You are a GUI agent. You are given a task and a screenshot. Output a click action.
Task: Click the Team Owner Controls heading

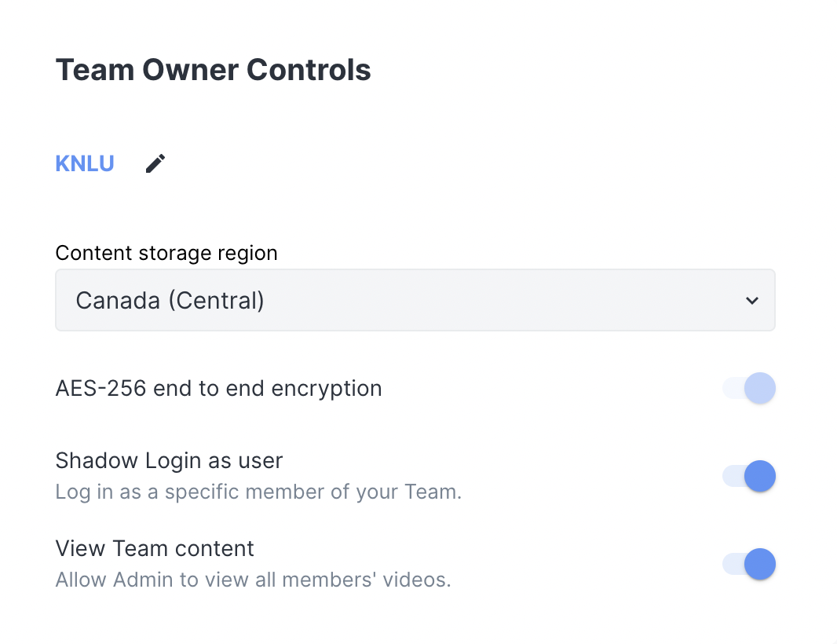click(x=213, y=70)
